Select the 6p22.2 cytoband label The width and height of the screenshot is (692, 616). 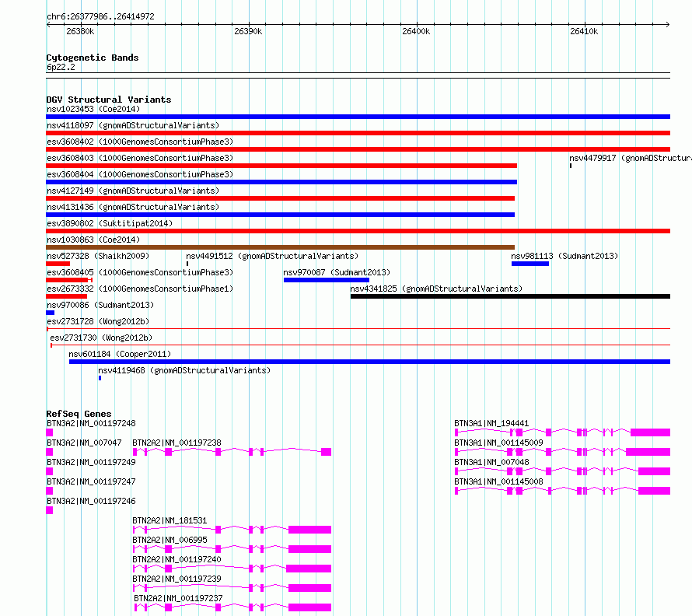tap(61, 67)
